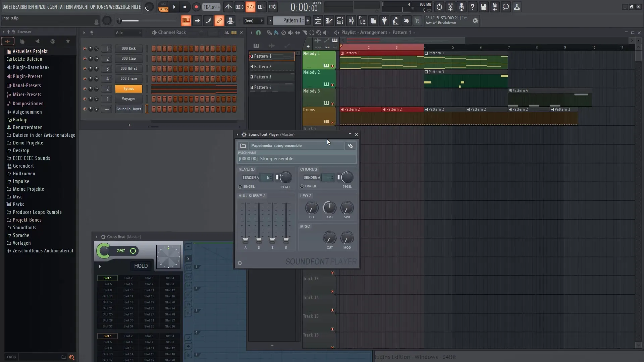Enable the mute button on 808 Kick
The height and width of the screenshot is (362, 644).
[x=85, y=48]
